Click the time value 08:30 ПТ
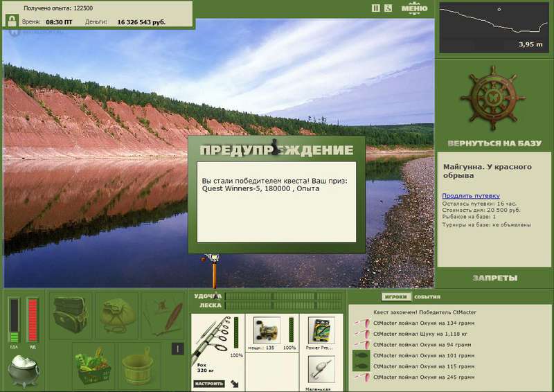Image resolution: width=554 pixels, height=392 pixels. click(59, 22)
